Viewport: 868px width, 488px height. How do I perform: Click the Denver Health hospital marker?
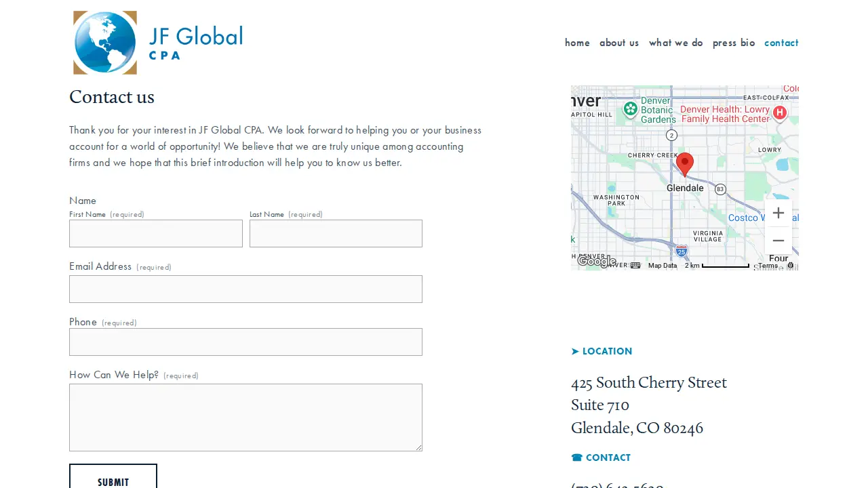click(780, 113)
